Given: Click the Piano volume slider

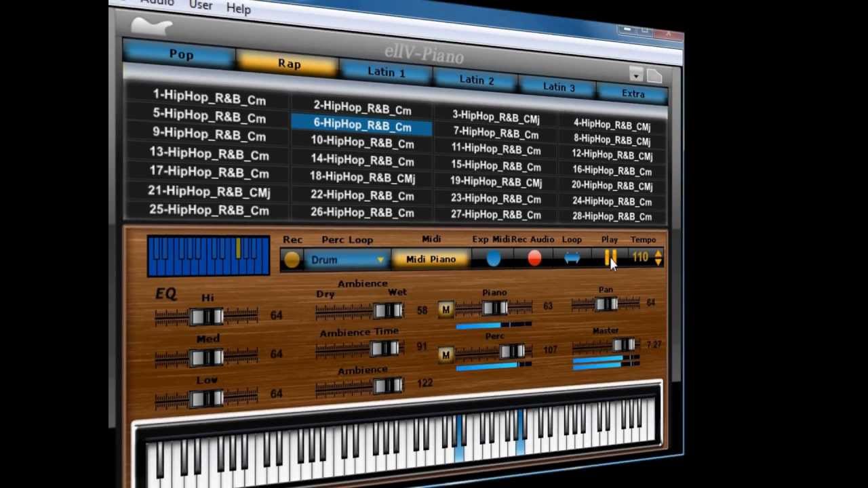Looking at the screenshot, I should pos(494,308).
